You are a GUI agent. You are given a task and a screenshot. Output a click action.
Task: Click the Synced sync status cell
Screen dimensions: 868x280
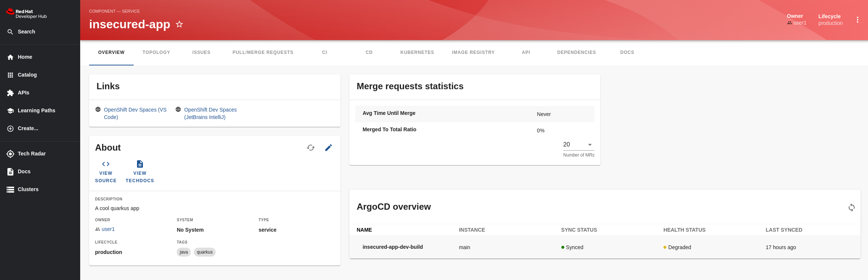[x=572, y=247]
